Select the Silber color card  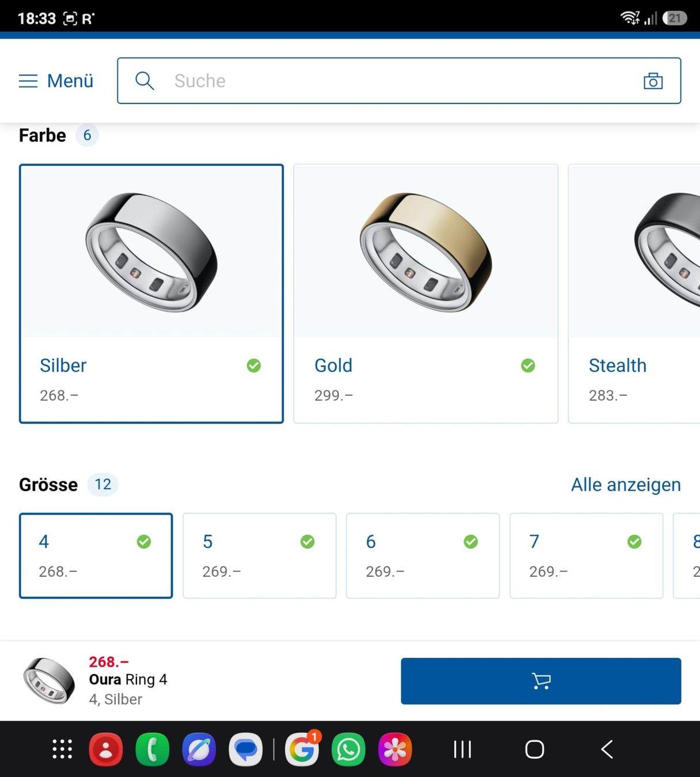click(151, 294)
